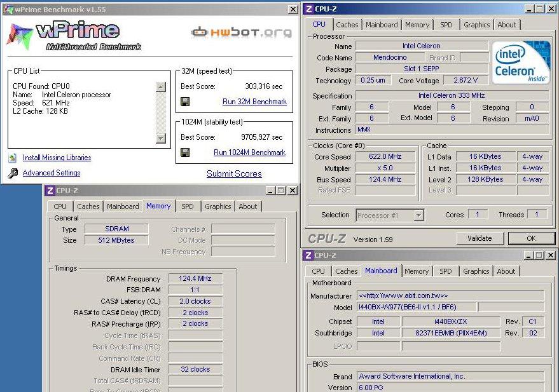559x392 pixels.
Task: Click the DRAM Idle Timer value 32 clocks
Action: pos(195,369)
